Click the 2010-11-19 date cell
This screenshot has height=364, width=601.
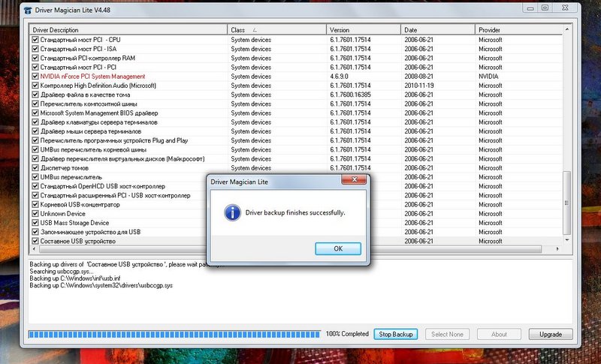coord(419,86)
